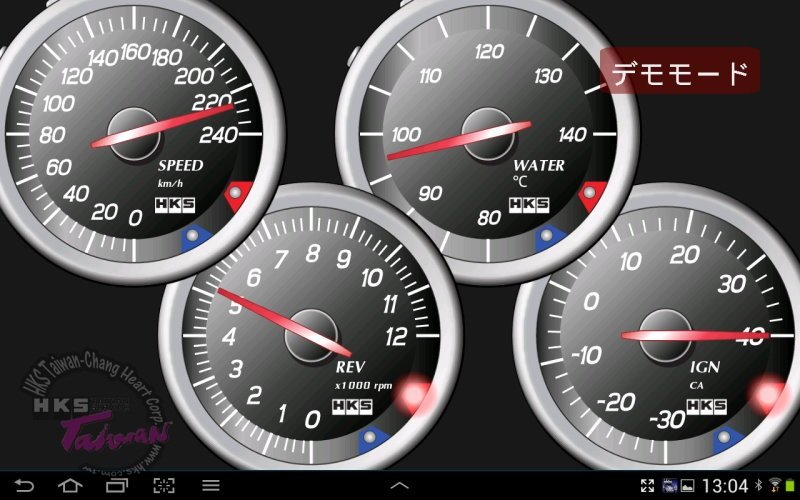Viewport: 800px width, 500px height.
Task: Tap the WATER gauge center hub
Action: (488, 134)
